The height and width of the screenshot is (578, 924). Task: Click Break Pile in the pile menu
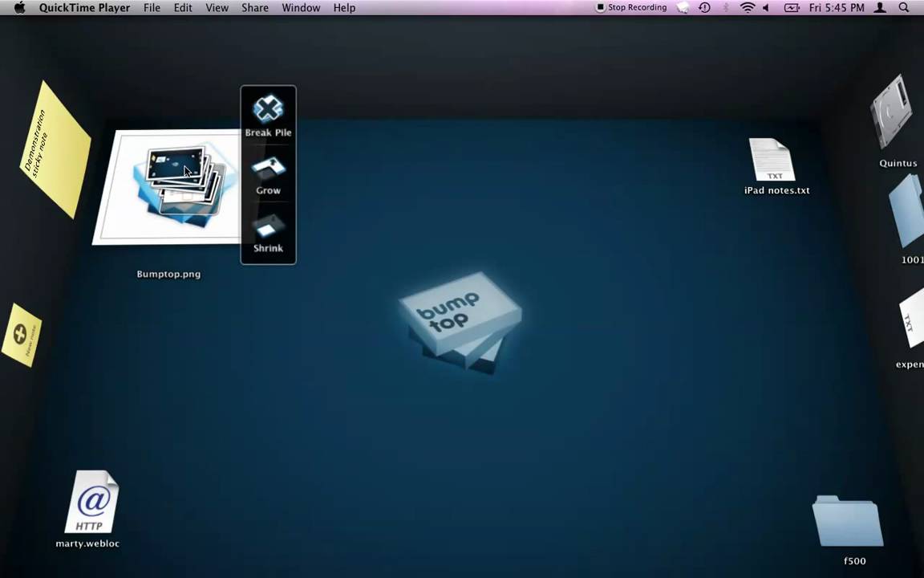click(x=268, y=116)
